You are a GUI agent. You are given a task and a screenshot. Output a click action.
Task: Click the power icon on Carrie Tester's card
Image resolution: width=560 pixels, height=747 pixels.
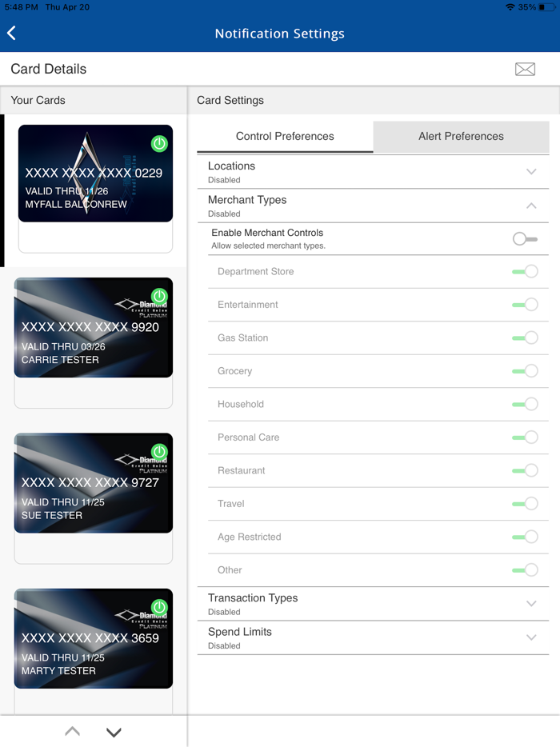tap(159, 297)
